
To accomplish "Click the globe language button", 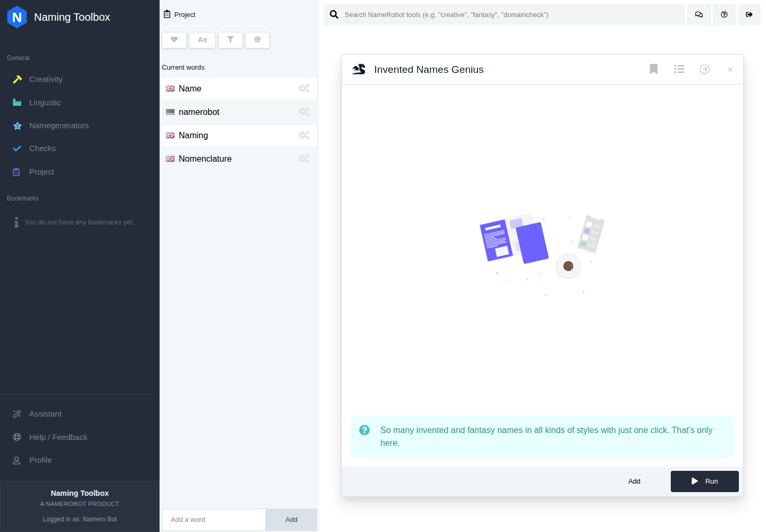I will 257,40.
